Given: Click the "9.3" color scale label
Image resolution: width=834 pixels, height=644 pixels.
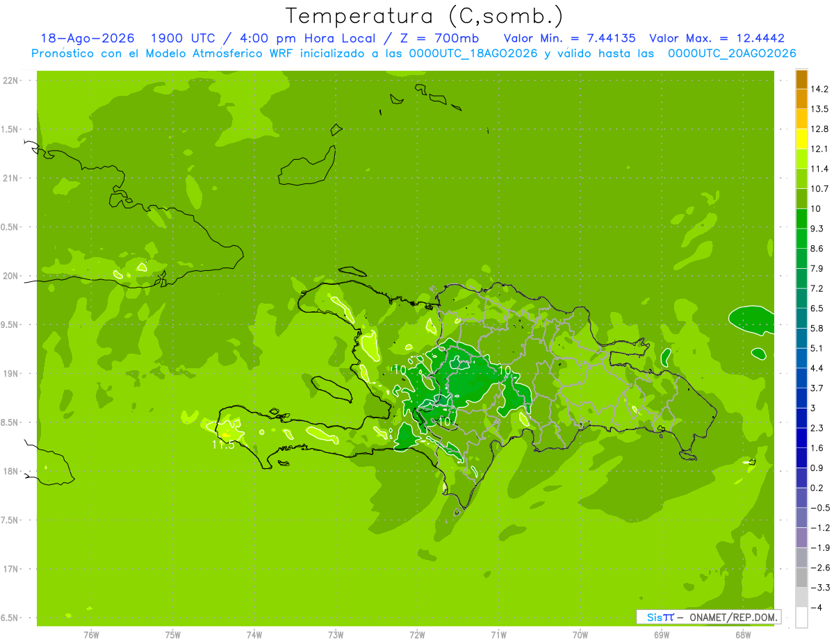Looking at the screenshot, I should [818, 229].
